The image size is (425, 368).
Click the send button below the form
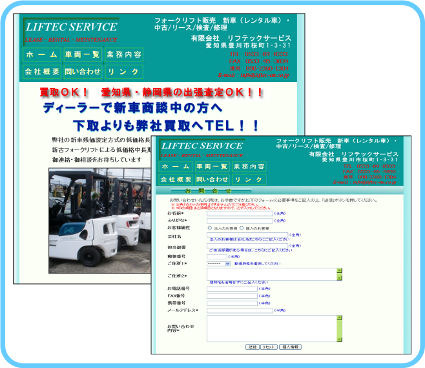click(252, 347)
